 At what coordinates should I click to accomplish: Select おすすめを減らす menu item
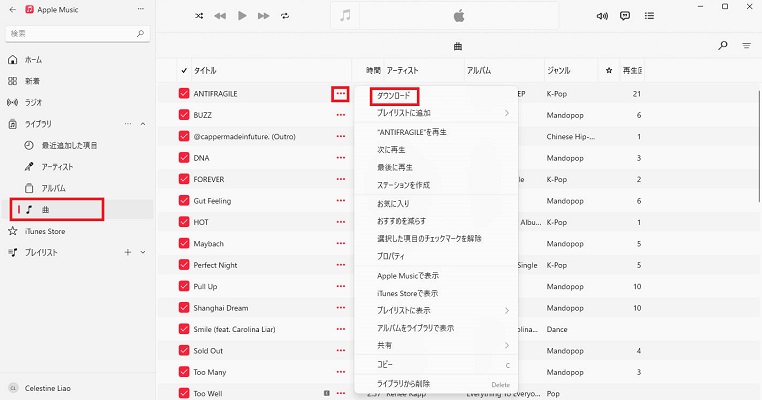436,221
